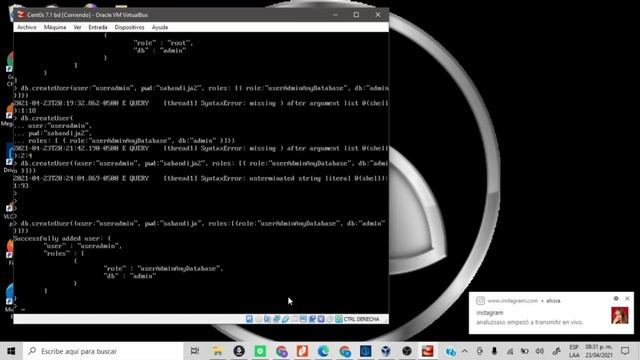Open Microsoft Edge from the taskbar
This screenshot has height=360, width=640.
point(323,351)
